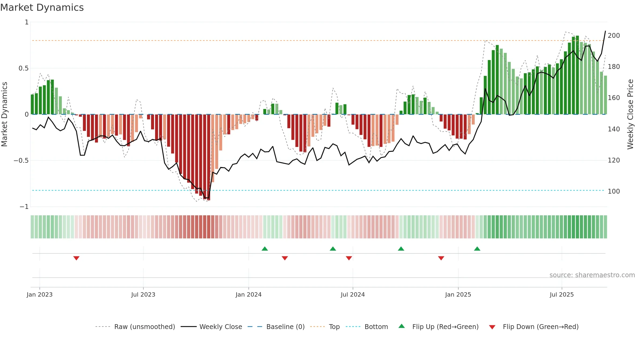Viewport: 644px width, 362px height.
Task: Click the 100 price axis tick label
Action: [x=614, y=191]
